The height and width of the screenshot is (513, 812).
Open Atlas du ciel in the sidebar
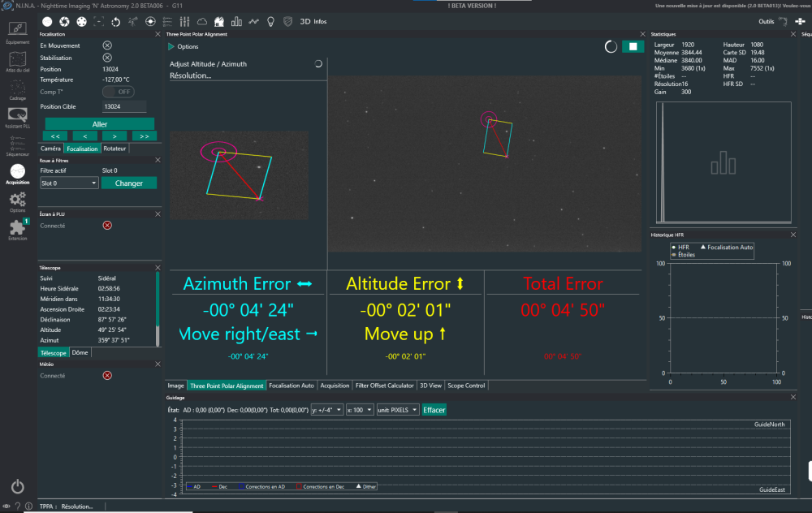(18, 62)
